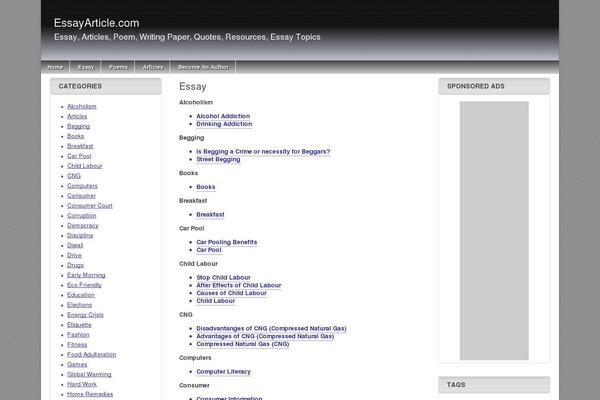Open Child Labour essay link in main list
The image size is (600, 400).
[215, 301]
